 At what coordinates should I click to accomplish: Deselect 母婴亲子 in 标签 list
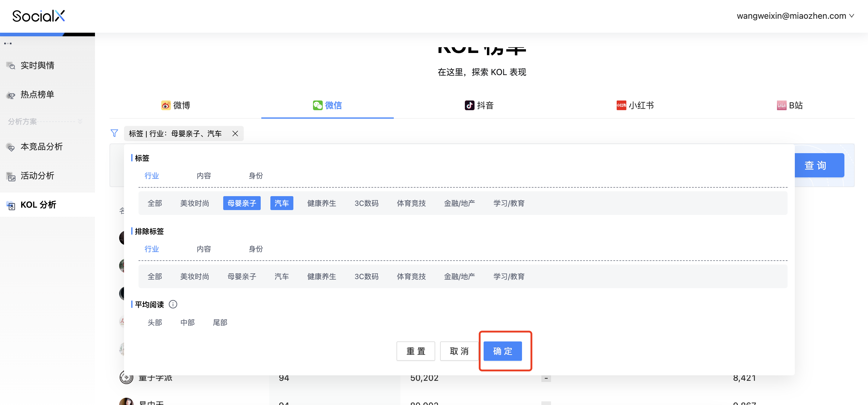point(242,203)
